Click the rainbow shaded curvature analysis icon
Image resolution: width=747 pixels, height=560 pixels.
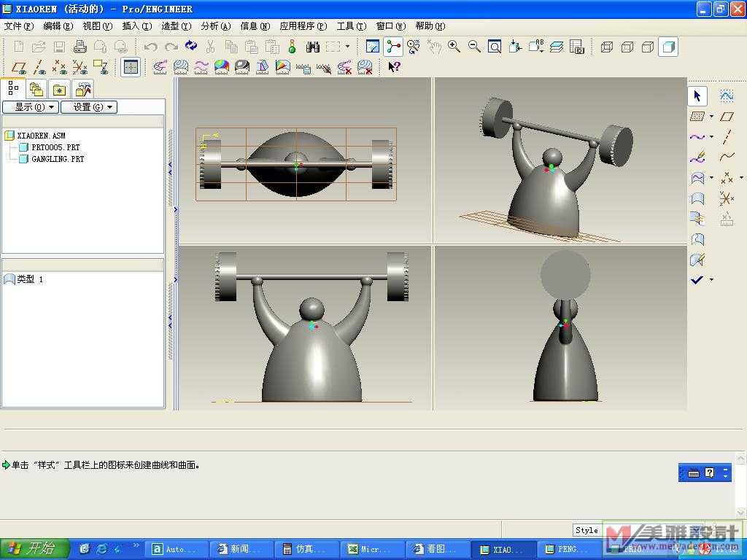point(222,67)
